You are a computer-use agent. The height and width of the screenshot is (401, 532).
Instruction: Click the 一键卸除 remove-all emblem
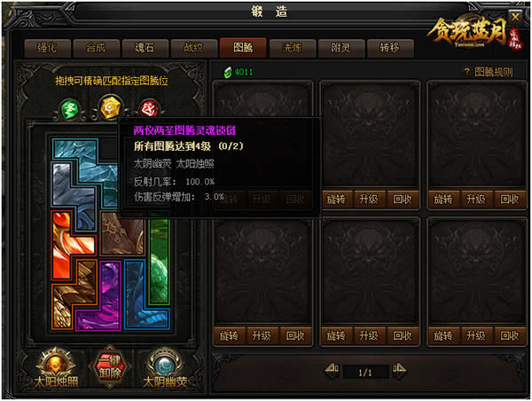[110, 366]
